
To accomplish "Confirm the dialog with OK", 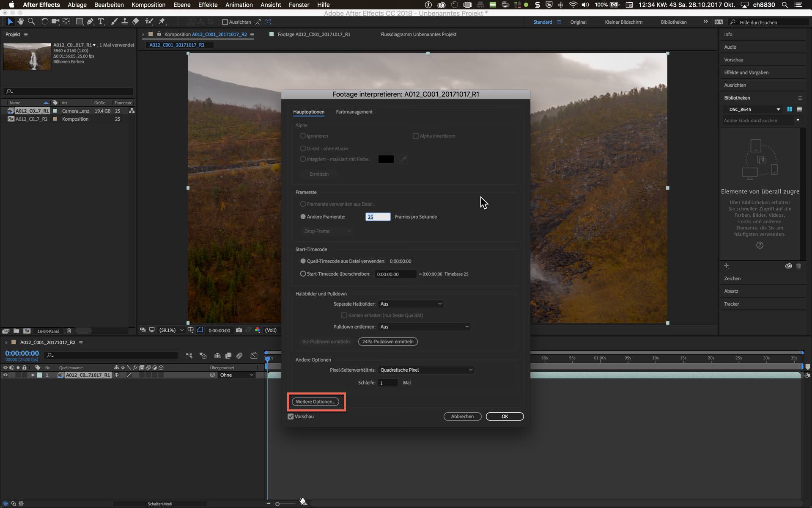I will (505, 417).
